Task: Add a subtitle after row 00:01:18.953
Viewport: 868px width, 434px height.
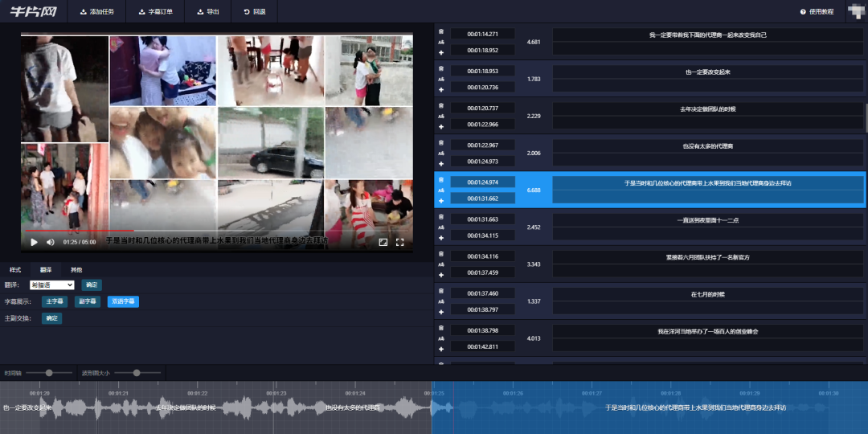Action: [x=441, y=90]
